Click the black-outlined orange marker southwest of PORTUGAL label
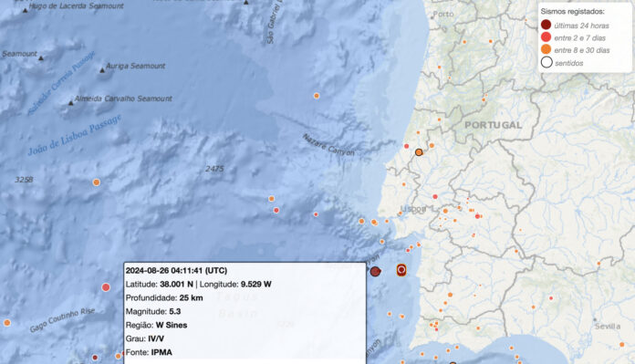 419,152
